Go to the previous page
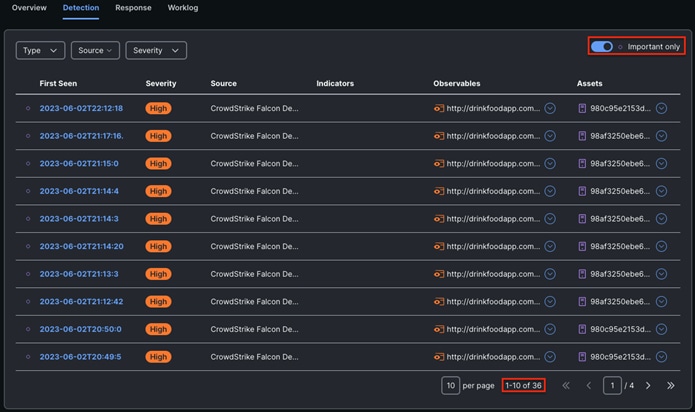Screen dimensions: 695x412 [589, 385]
